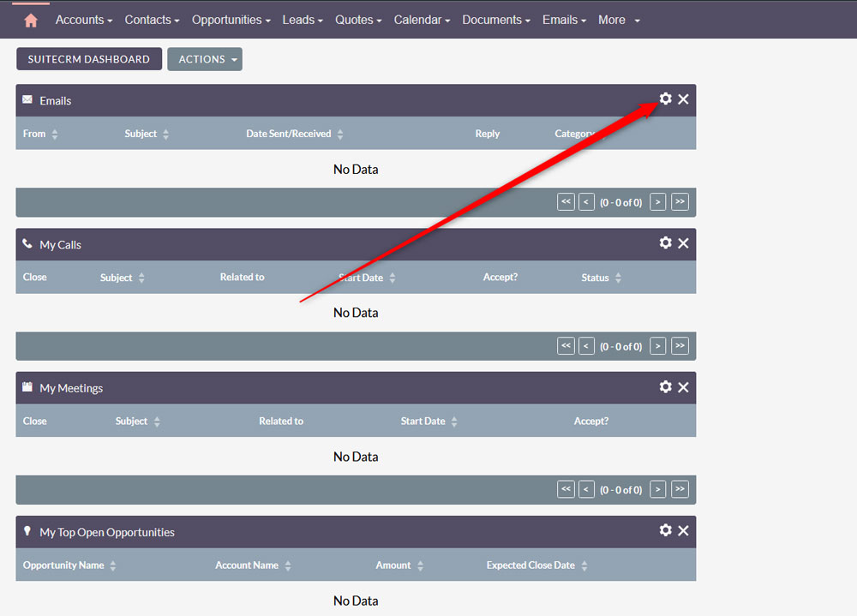Open the Actions dropdown
The image size is (857, 616).
pyautogui.click(x=205, y=59)
